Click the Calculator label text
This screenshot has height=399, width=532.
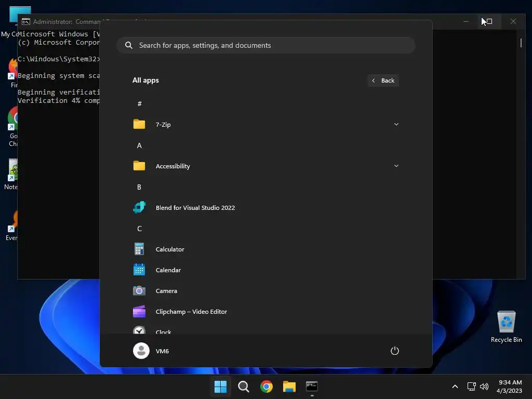click(x=170, y=249)
